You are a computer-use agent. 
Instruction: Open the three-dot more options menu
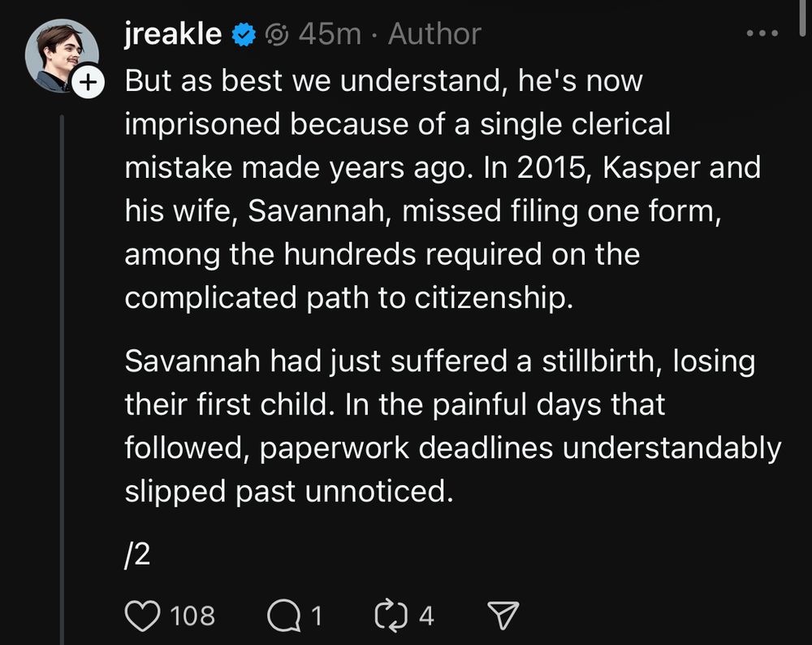coord(762,34)
